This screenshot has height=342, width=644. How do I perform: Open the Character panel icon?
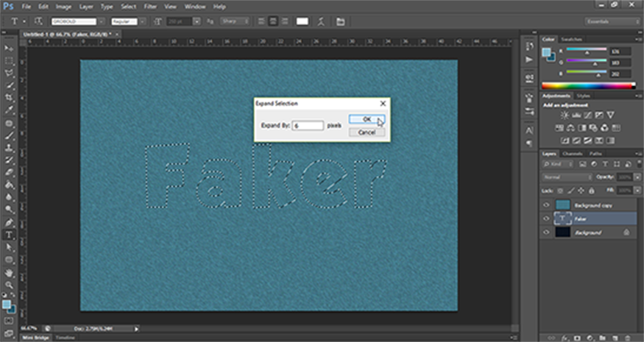tap(529, 131)
